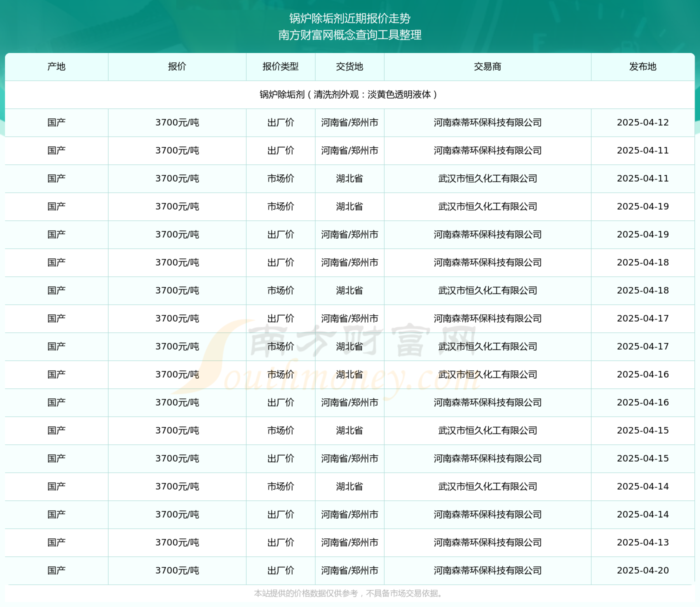Screen dimensions: 700x607
Task: Click 3700元/吨 in the 2025-04-12 row
Action: [177, 122]
